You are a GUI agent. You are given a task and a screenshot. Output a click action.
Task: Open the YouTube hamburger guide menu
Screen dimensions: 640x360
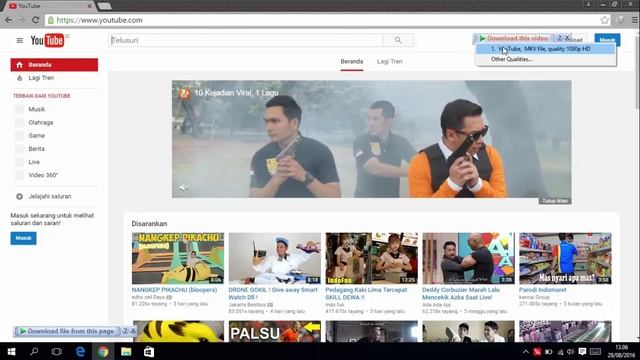(x=20, y=40)
